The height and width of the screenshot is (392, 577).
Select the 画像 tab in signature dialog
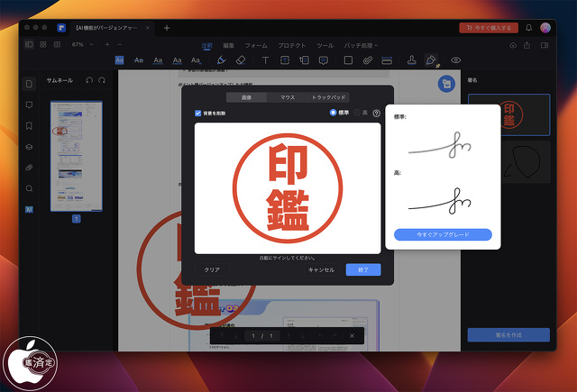(x=246, y=97)
